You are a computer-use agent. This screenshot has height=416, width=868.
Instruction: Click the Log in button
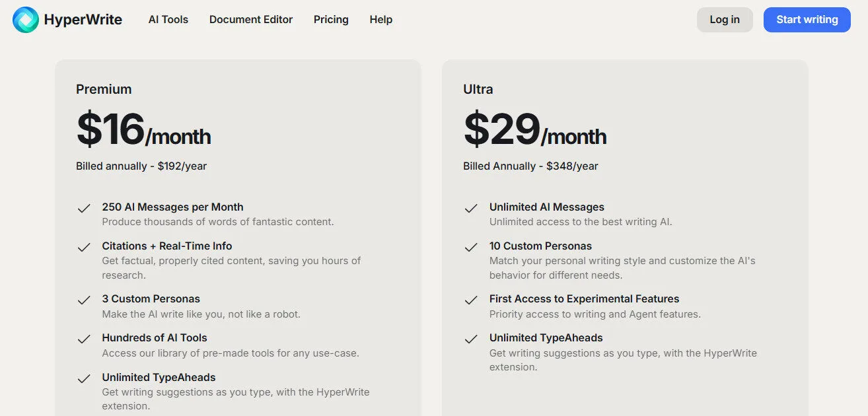click(x=725, y=20)
